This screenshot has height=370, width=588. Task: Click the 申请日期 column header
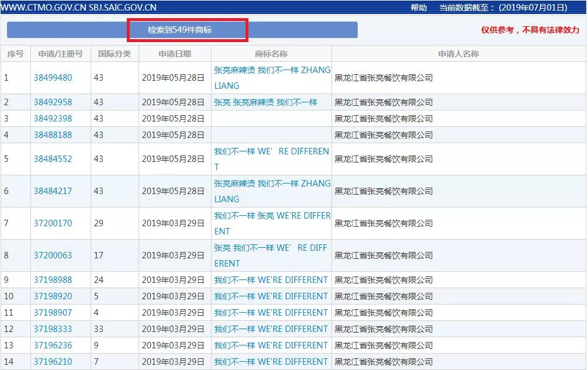pyautogui.click(x=175, y=54)
